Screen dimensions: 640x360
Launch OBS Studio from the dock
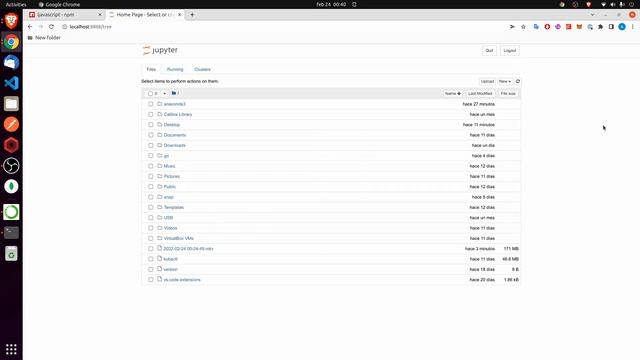pos(11,166)
